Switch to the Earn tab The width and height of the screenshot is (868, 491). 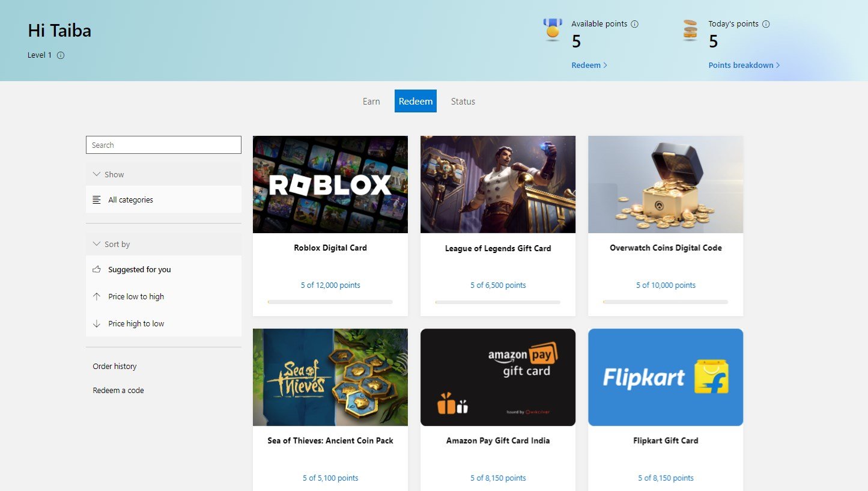[371, 101]
